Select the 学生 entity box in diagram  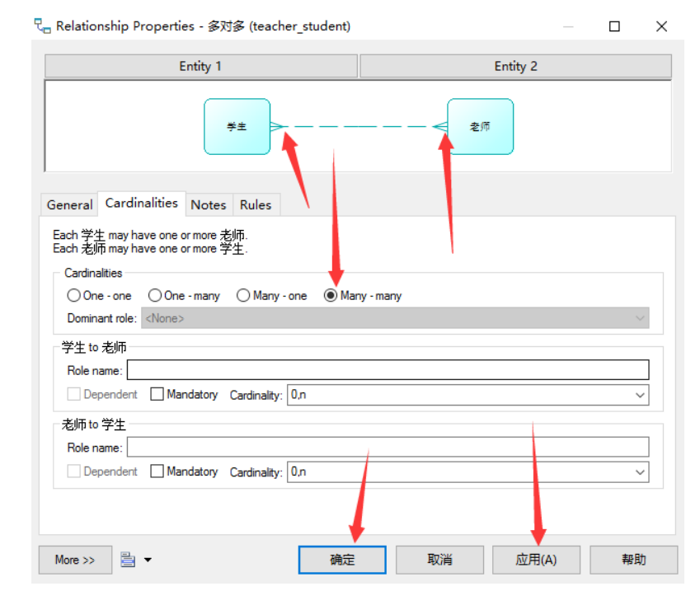pos(237,127)
